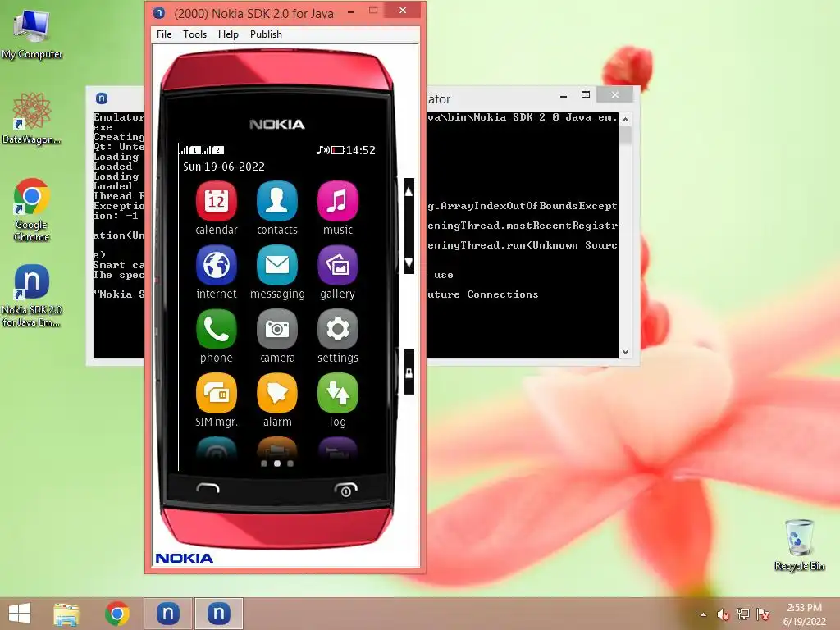This screenshot has height=630, width=840.
Task: Minimize the console emulator window
Action: coord(563,95)
